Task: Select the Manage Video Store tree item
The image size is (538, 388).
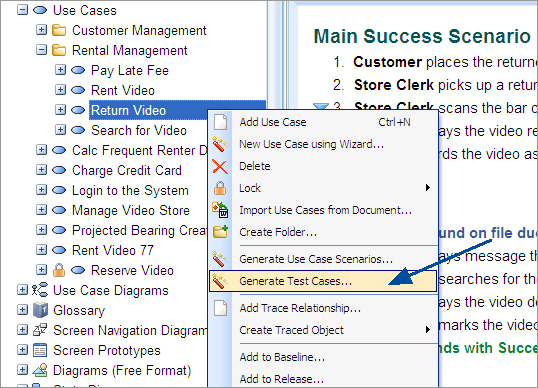Action: click(131, 210)
